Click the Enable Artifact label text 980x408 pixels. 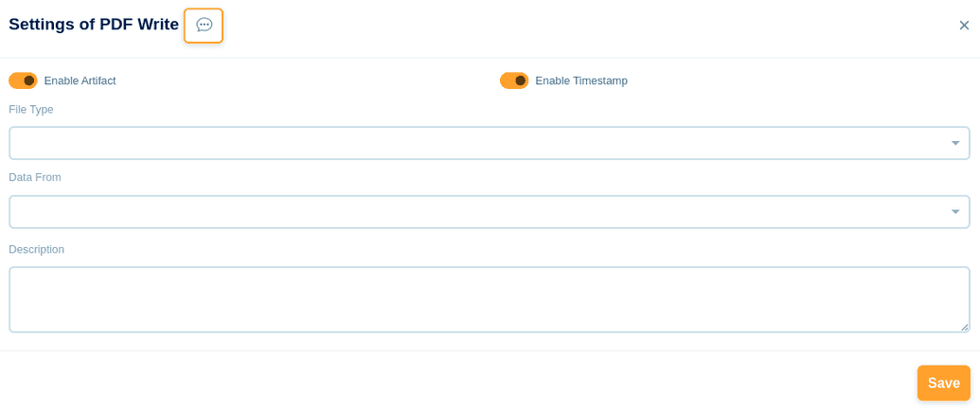80,80
